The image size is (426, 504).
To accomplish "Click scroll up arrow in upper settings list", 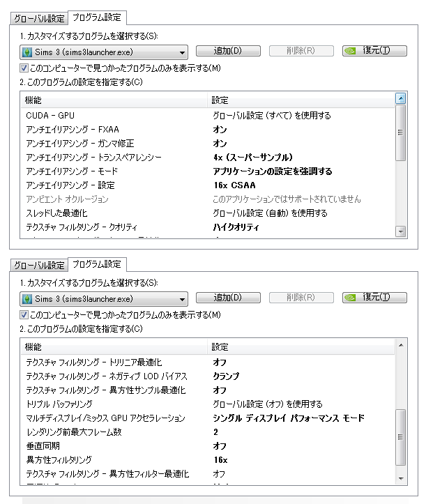I will click(401, 98).
